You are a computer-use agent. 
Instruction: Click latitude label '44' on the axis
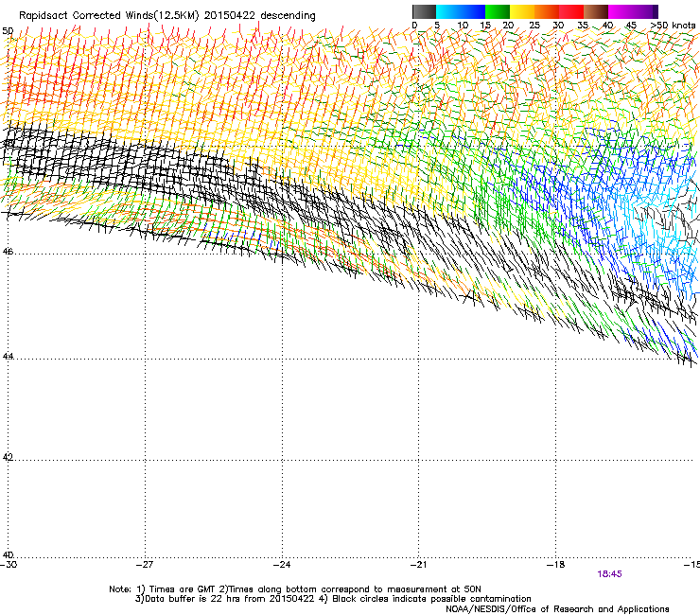click(x=8, y=357)
